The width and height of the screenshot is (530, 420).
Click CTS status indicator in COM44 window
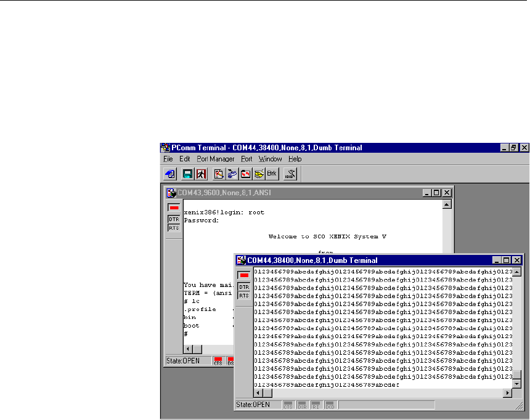pos(288,405)
